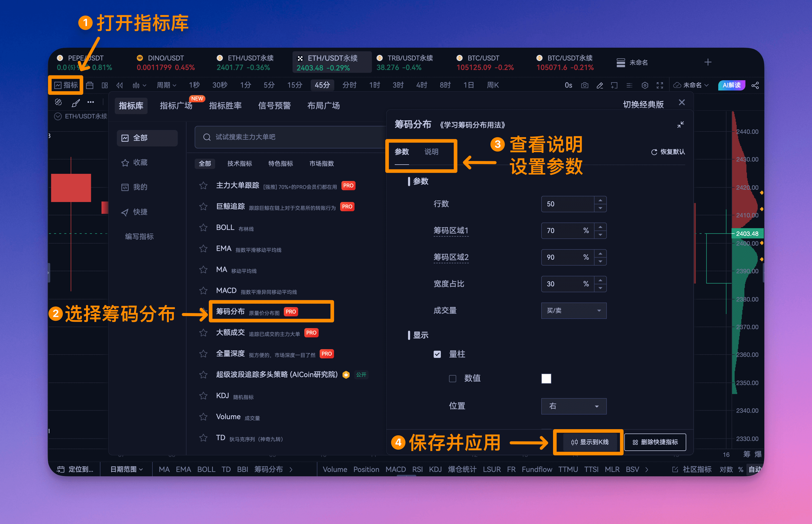Star the BOLL indicator as favorite
Image resolution: width=812 pixels, height=524 pixels.
[x=203, y=228]
